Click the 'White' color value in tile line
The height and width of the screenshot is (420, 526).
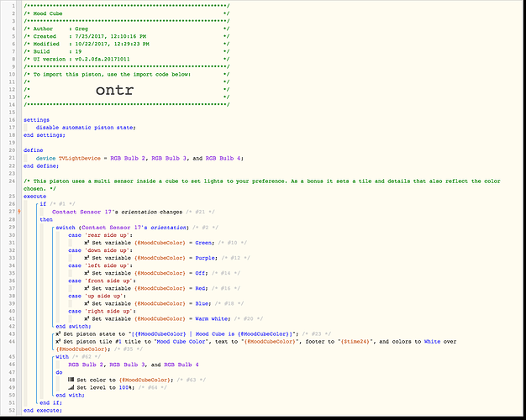432,342
